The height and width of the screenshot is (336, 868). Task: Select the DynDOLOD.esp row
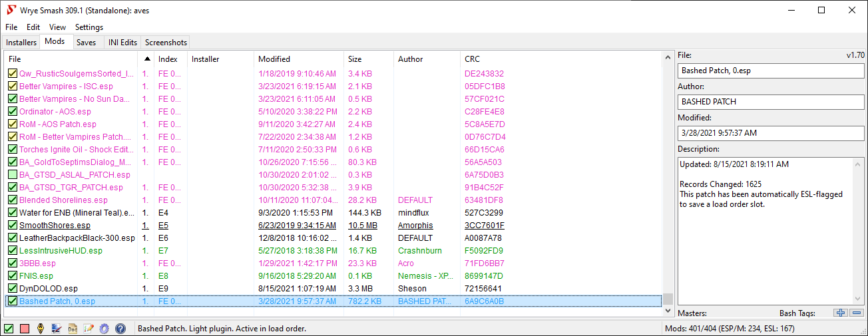(x=334, y=289)
